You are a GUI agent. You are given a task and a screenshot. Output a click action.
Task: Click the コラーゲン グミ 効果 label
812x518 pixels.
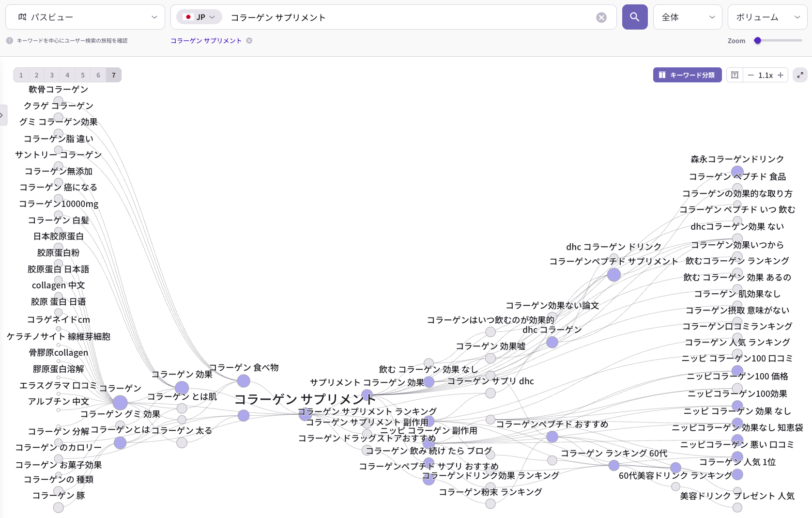tap(120, 414)
